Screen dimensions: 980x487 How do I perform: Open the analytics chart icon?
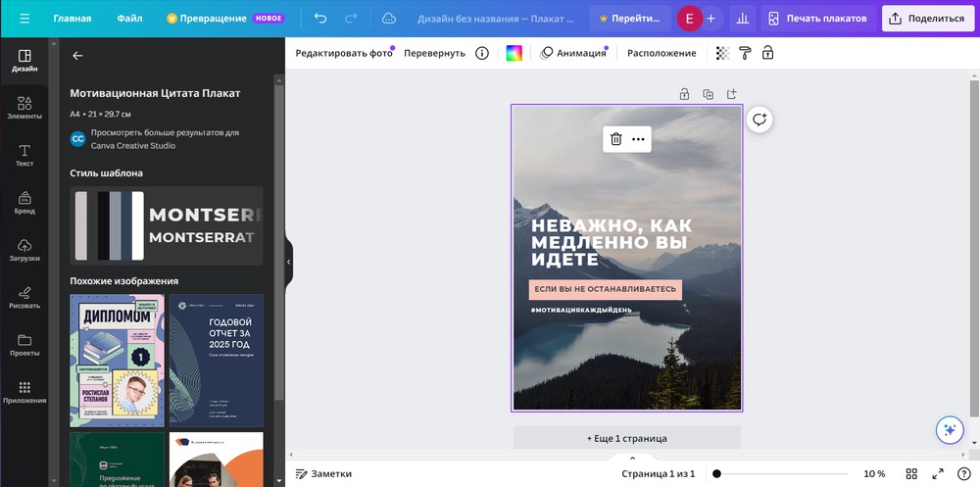point(743,19)
